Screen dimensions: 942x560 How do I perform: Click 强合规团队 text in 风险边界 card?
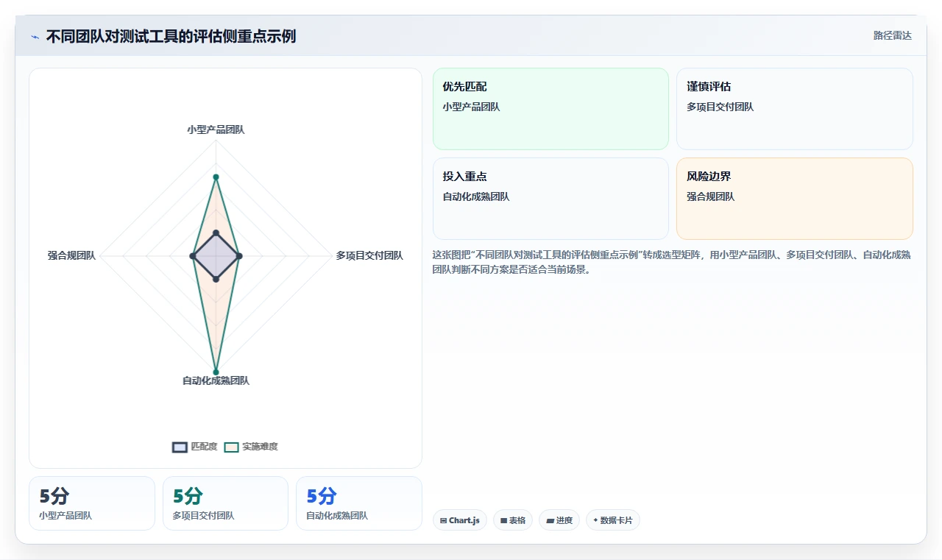(710, 196)
